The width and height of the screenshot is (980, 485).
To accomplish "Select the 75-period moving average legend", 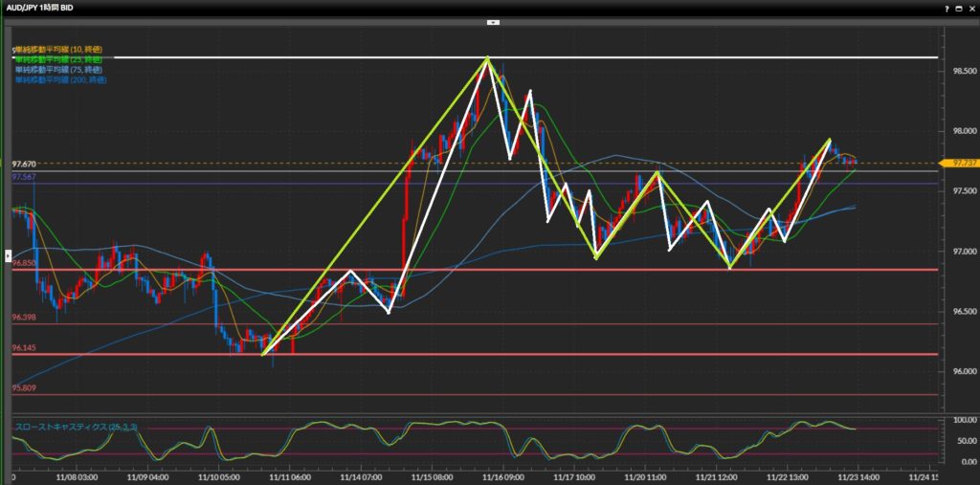I will tap(57, 70).
